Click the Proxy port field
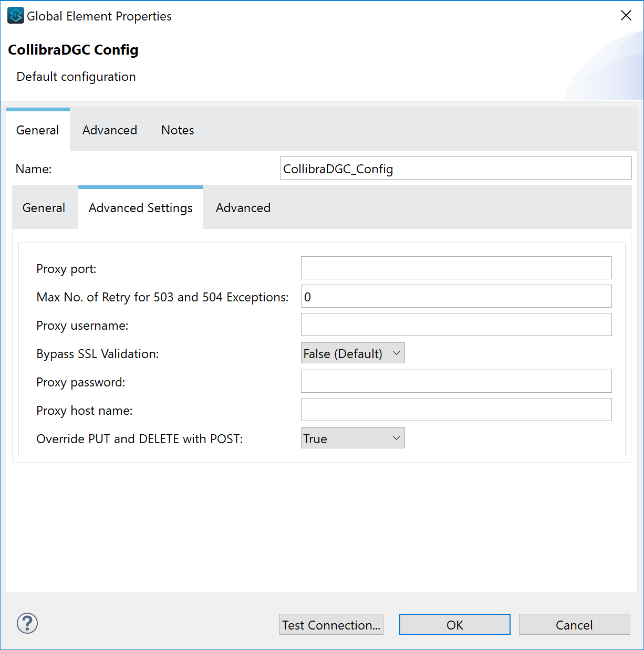 coord(456,268)
